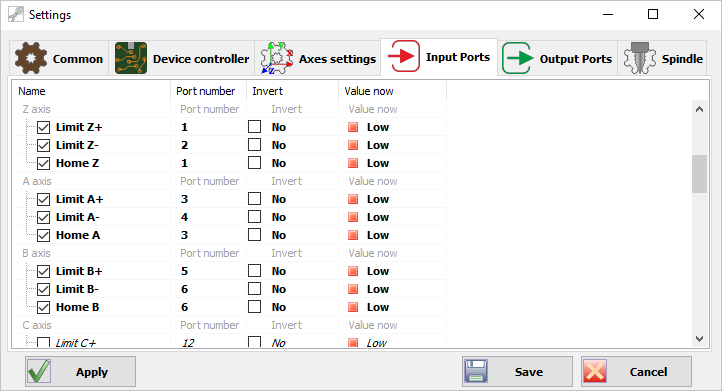Select the Input Ports tab
Viewport: 722px width, 391px height.
coord(439,57)
